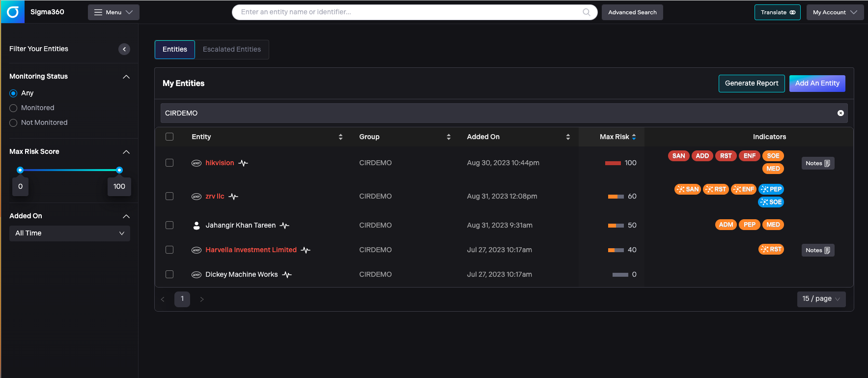The width and height of the screenshot is (868, 378).
Task: Open the Menu dropdown
Action: pos(113,12)
